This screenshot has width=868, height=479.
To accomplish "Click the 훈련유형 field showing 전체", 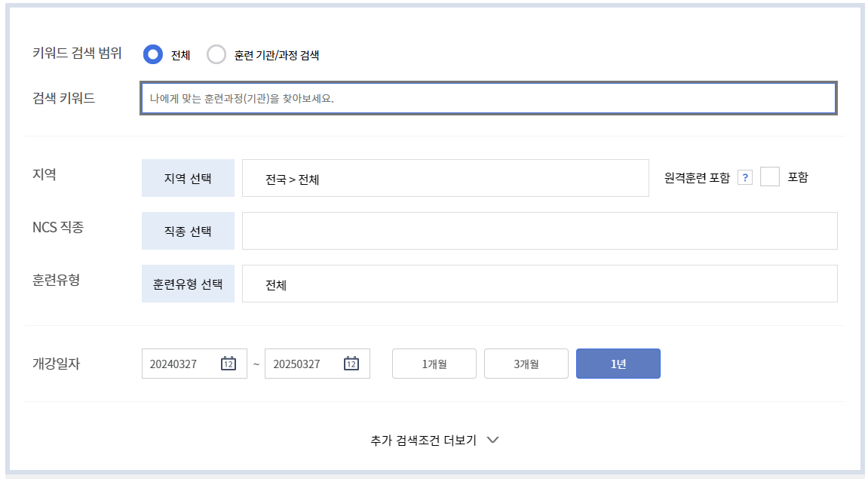I will 539,284.
